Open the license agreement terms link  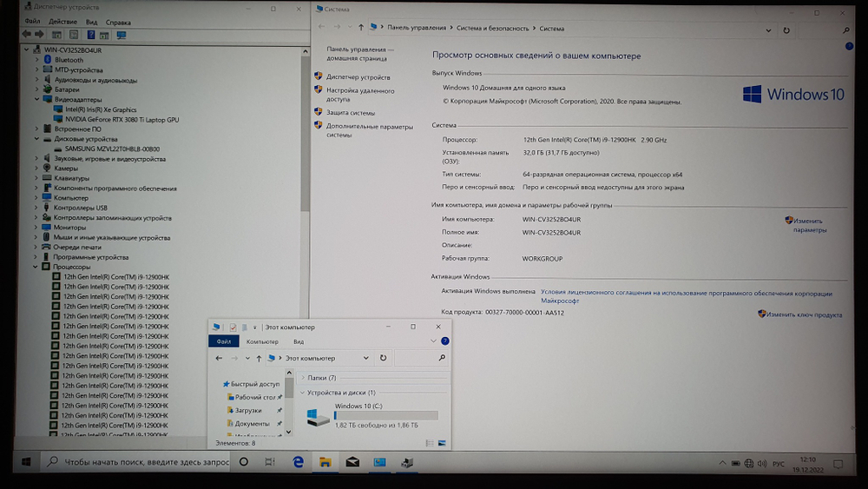(687, 297)
